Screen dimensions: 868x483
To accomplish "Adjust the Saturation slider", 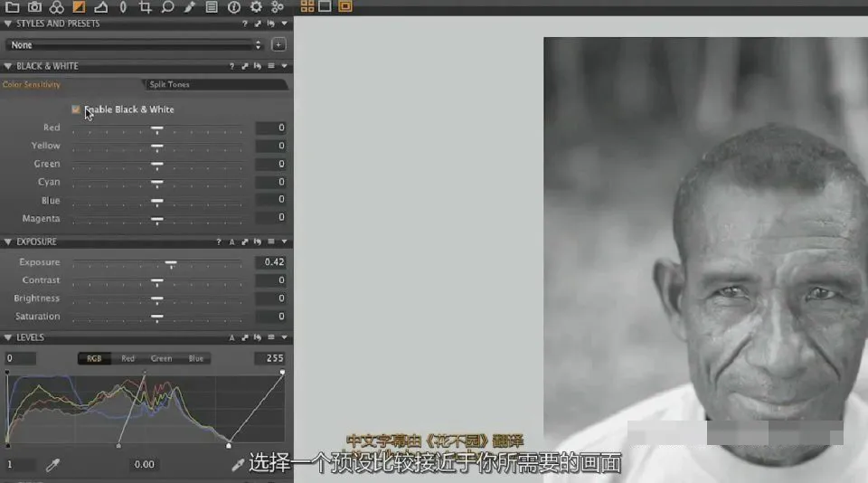I will (157, 317).
